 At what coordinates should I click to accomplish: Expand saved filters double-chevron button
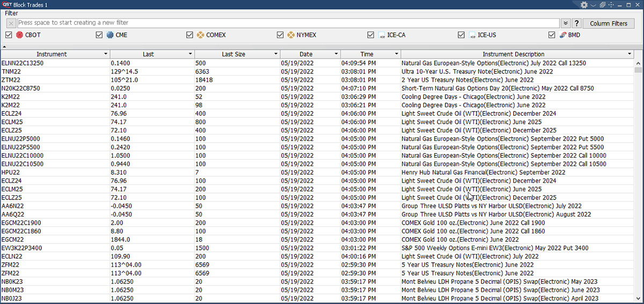click(x=566, y=24)
